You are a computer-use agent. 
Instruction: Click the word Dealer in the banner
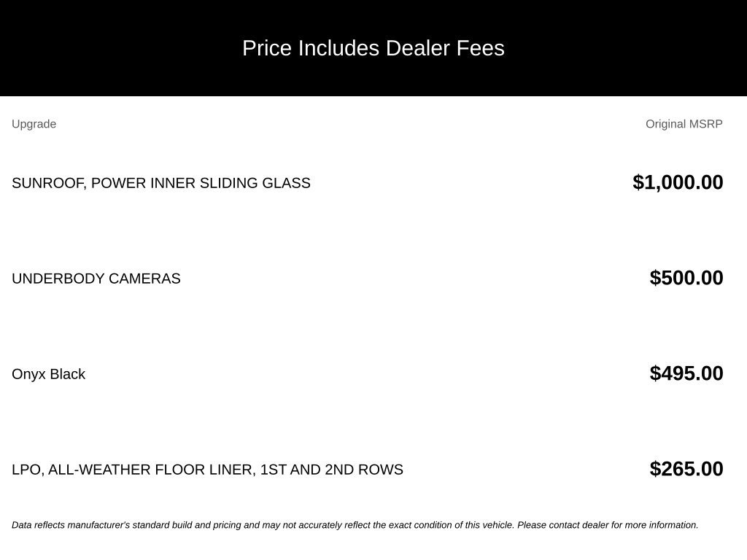click(418, 48)
